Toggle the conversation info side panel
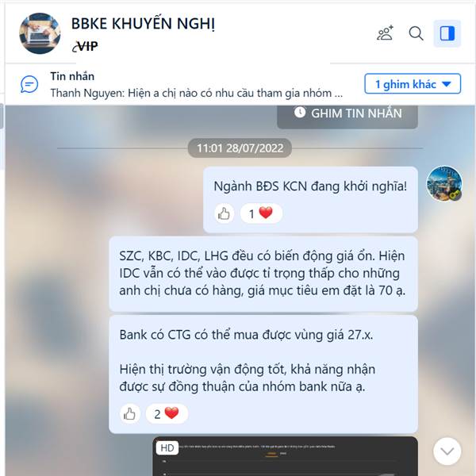Viewport: 476px width, 476px height. [x=447, y=33]
